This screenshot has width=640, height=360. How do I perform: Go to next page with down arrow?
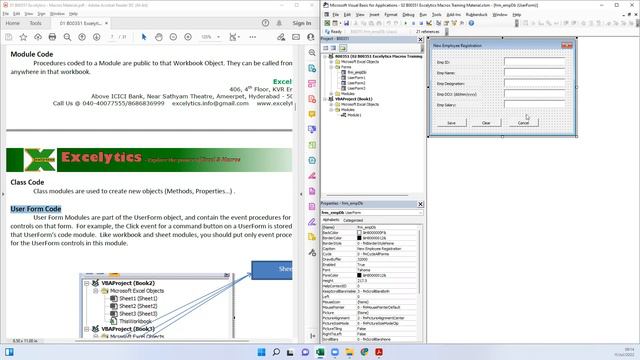96,37
